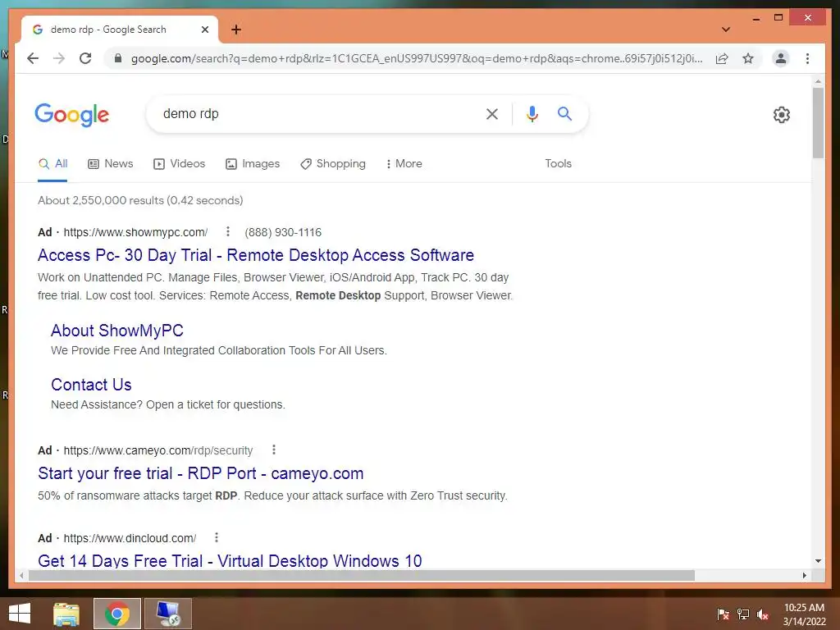The image size is (840, 630).
Task: Select the Chrome taskbar icon
Action: coord(117,614)
